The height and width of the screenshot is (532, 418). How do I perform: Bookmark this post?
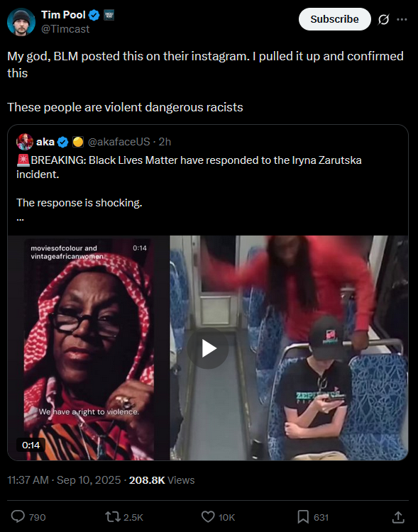pyautogui.click(x=303, y=516)
